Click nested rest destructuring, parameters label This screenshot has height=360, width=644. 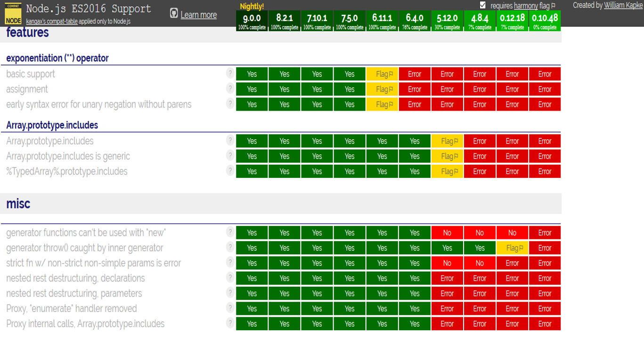point(74,293)
